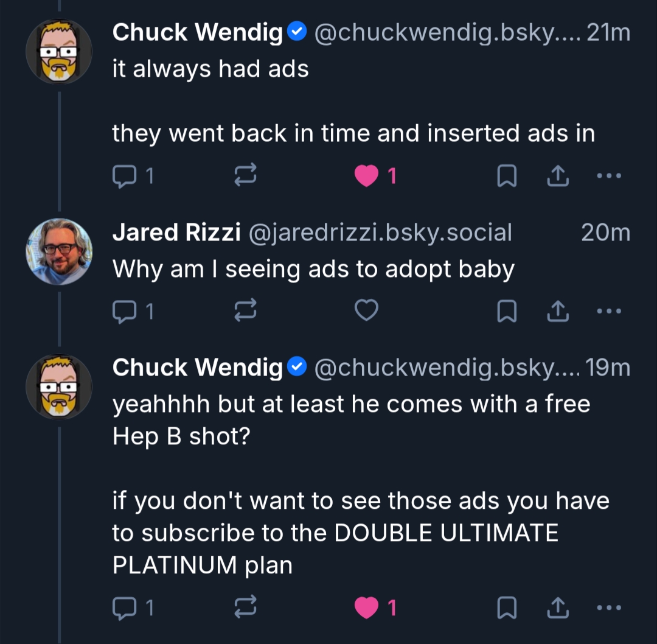Open Jared Rizzi's profile avatar
The height and width of the screenshot is (644, 657).
(59, 251)
